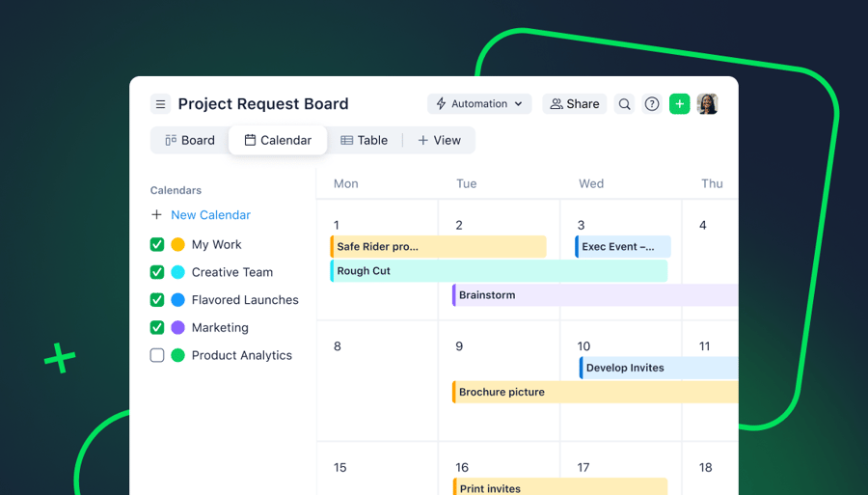Open the Rough Cut event
The image size is (868, 495).
[499, 271]
